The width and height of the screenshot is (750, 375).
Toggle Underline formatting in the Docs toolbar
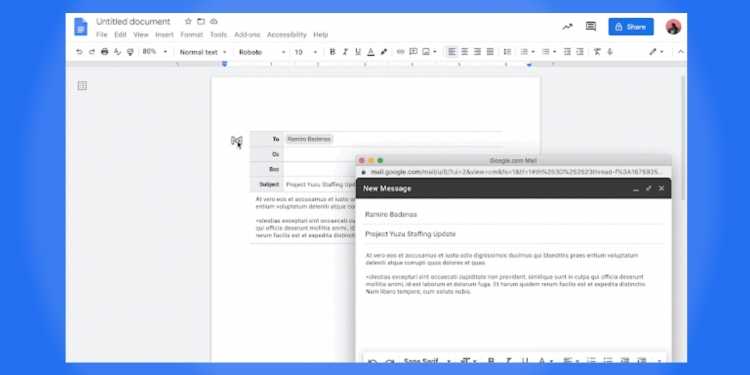click(x=358, y=52)
